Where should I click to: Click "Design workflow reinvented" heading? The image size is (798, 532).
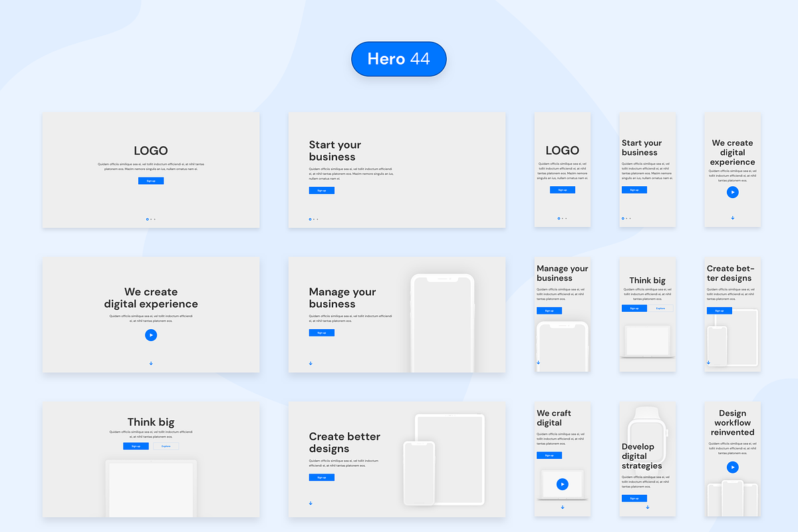(x=732, y=423)
